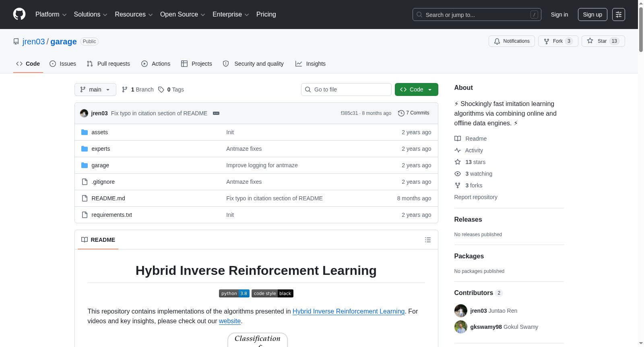Switch to the Projects tab
This screenshot has height=347, width=644.
point(196,64)
